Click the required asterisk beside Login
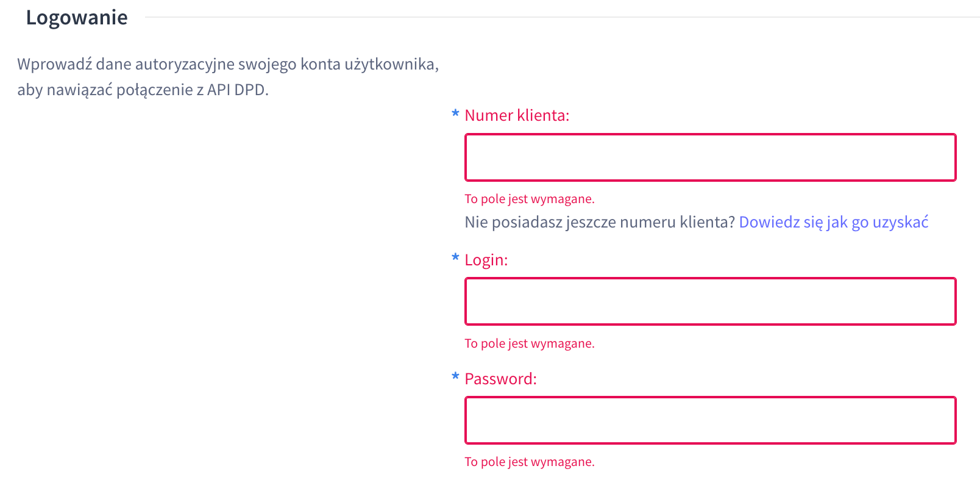 click(455, 259)
